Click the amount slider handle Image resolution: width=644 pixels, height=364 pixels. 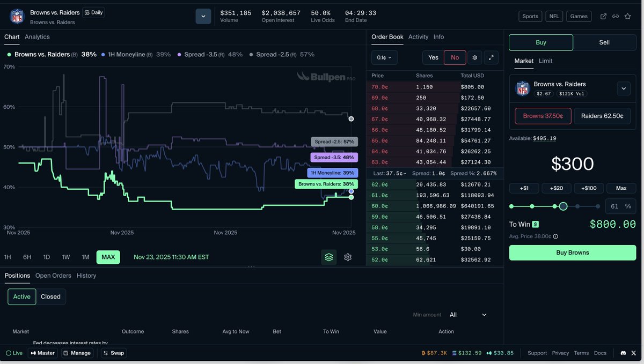point(563,206)
